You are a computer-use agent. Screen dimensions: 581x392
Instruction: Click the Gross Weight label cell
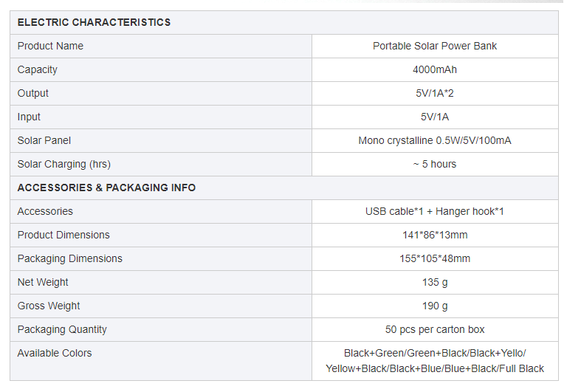tap(49, 306)
